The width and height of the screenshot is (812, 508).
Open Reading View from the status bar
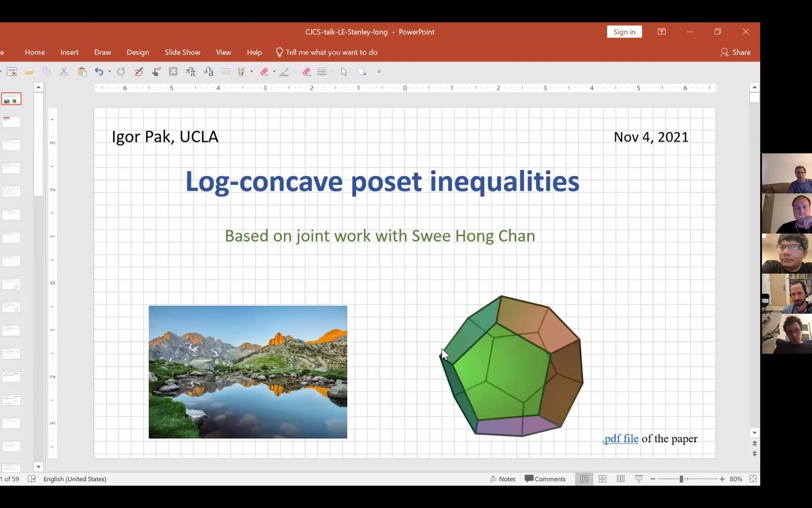pos(620,478)
